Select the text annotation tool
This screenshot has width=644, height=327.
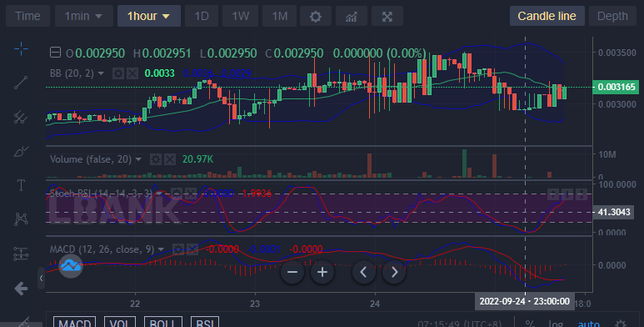point(21,185)
